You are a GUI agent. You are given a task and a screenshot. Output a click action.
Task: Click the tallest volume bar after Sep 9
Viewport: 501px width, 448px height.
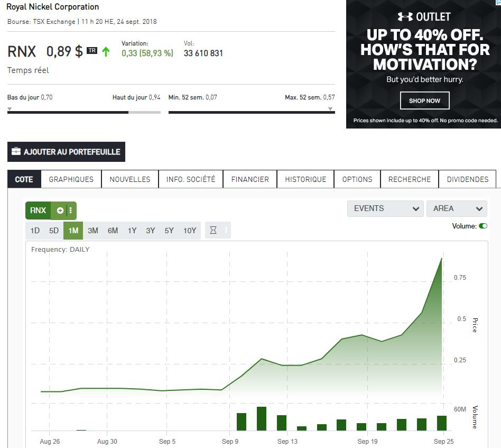click(262, 418)
